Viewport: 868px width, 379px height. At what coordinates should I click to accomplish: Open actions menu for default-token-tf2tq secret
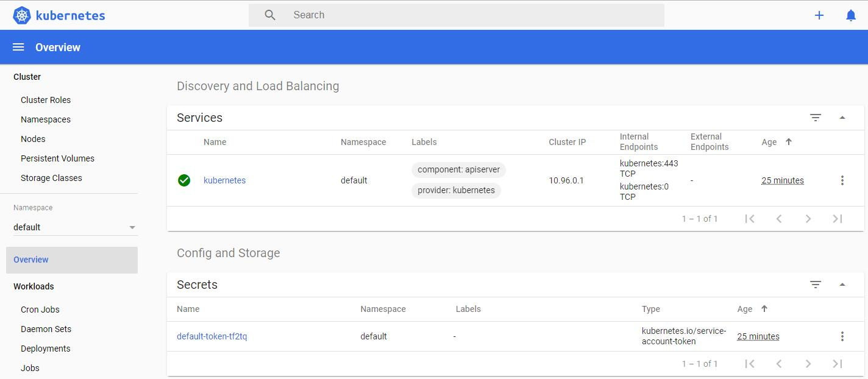click(x=842, y=336)
